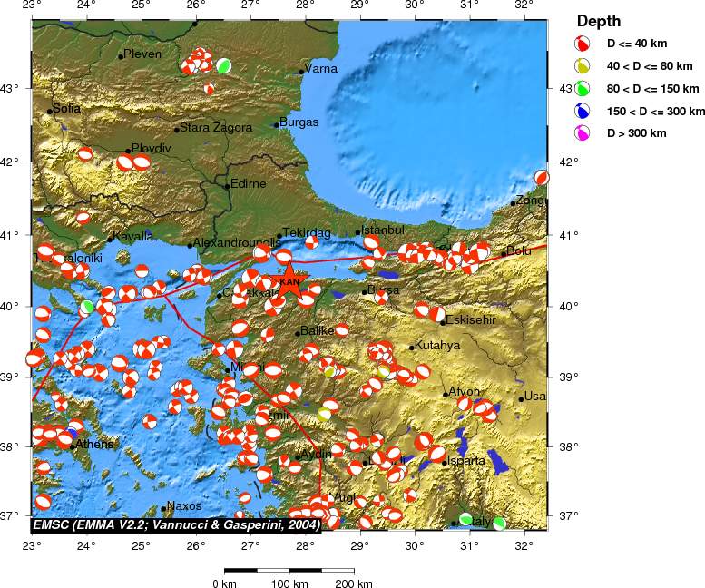Select the Sofia city marker
Screen dimensions: 705x588
click(x=50, y=112)
